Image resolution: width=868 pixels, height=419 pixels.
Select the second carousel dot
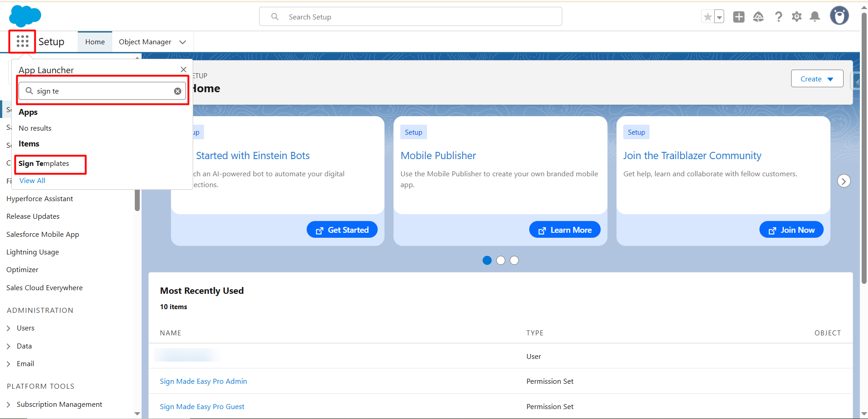click(501, 260)
